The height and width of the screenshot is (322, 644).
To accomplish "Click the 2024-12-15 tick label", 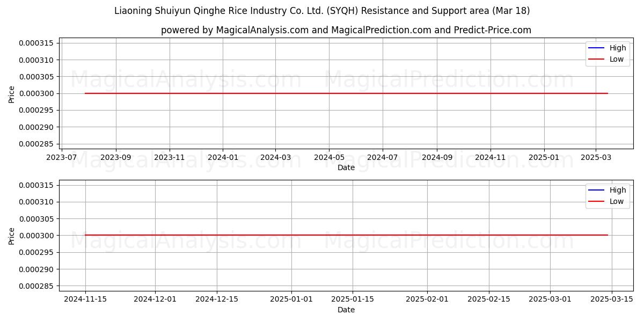I will pyautogui.click(x=217, y=300).
